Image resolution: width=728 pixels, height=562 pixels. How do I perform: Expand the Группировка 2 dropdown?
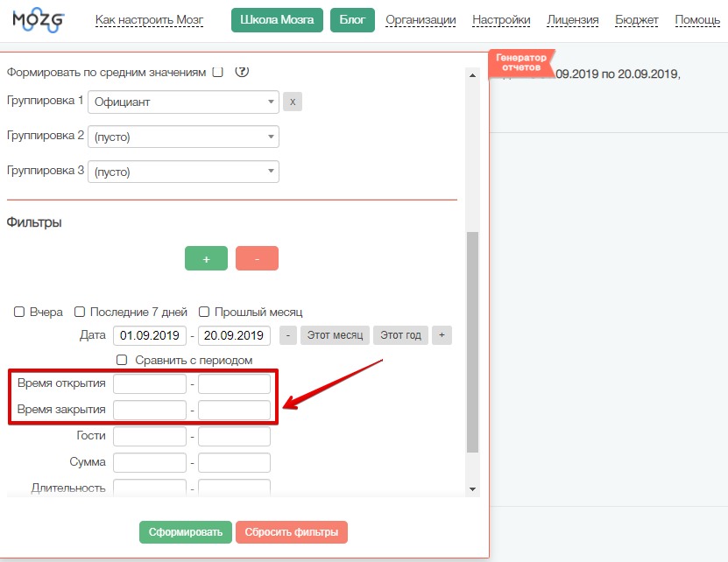183,137
